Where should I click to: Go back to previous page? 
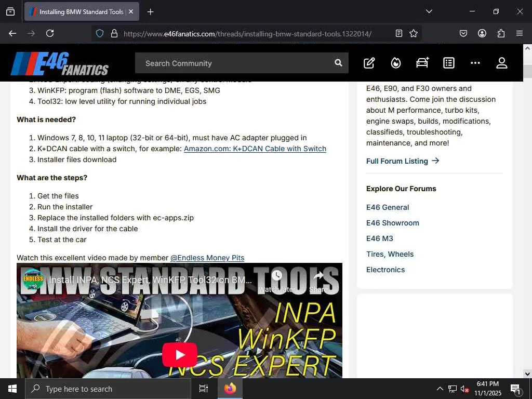pyautogui.click(x=12, y=33)
